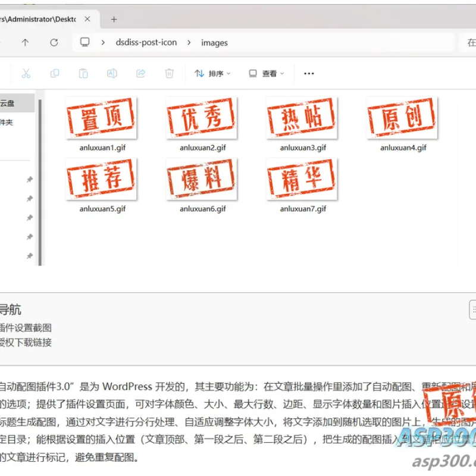
Task: Add a new Explorer tab
Action: coord(114,20)
